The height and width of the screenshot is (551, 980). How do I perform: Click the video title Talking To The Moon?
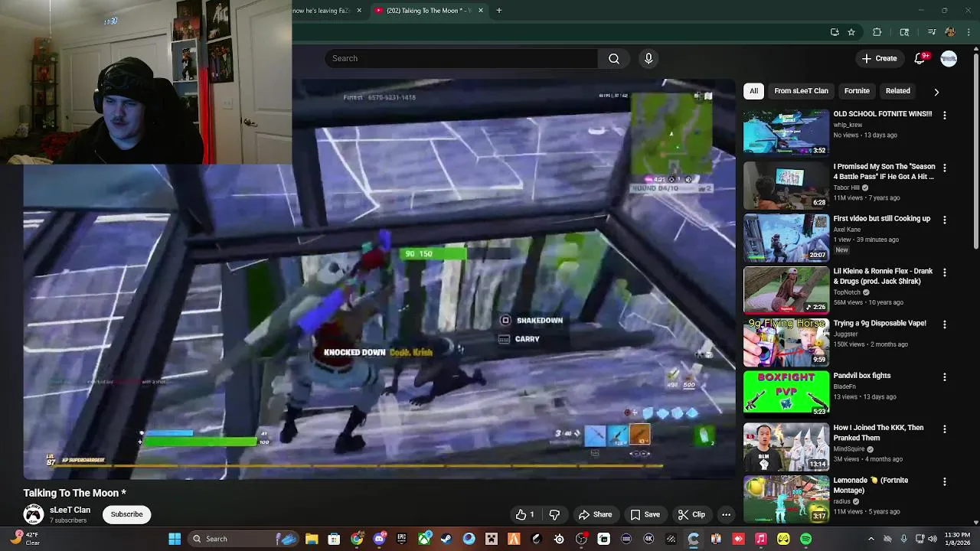pos(74,493)
